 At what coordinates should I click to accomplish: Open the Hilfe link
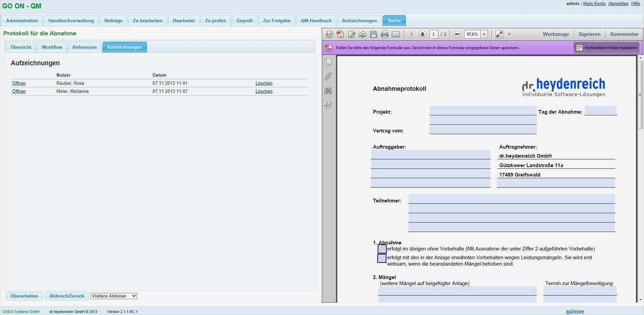[636, 3]
